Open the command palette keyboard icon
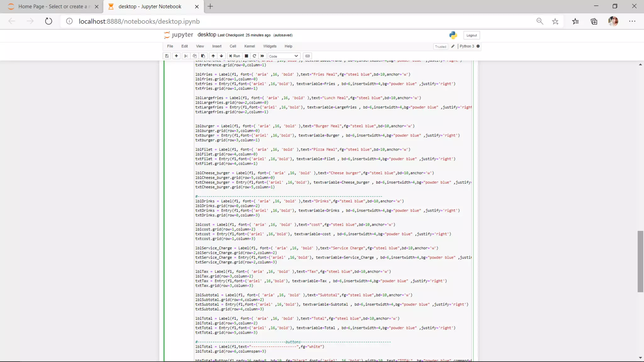The height and width of the screenshot is (362, 644). coord(308,56)
